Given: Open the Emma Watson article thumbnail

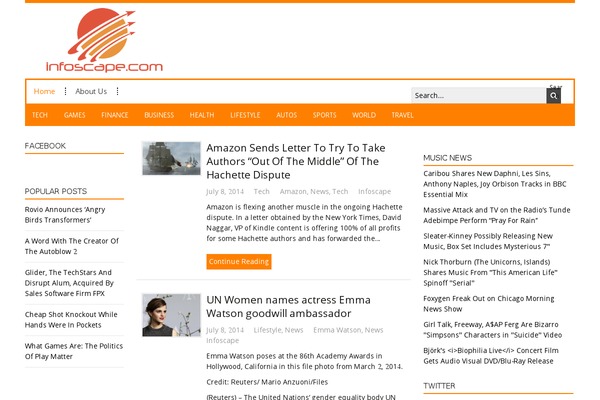Looking at the screenshot, I should point(171,315).
